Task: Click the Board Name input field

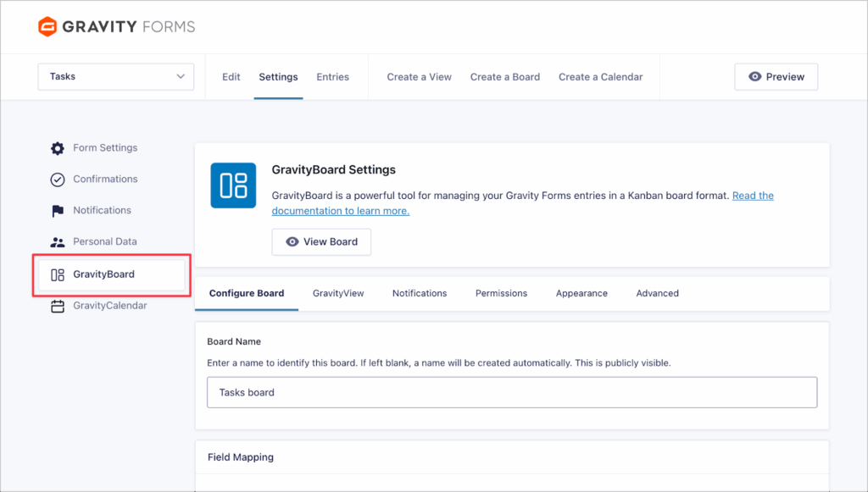Action: [512, 392]
